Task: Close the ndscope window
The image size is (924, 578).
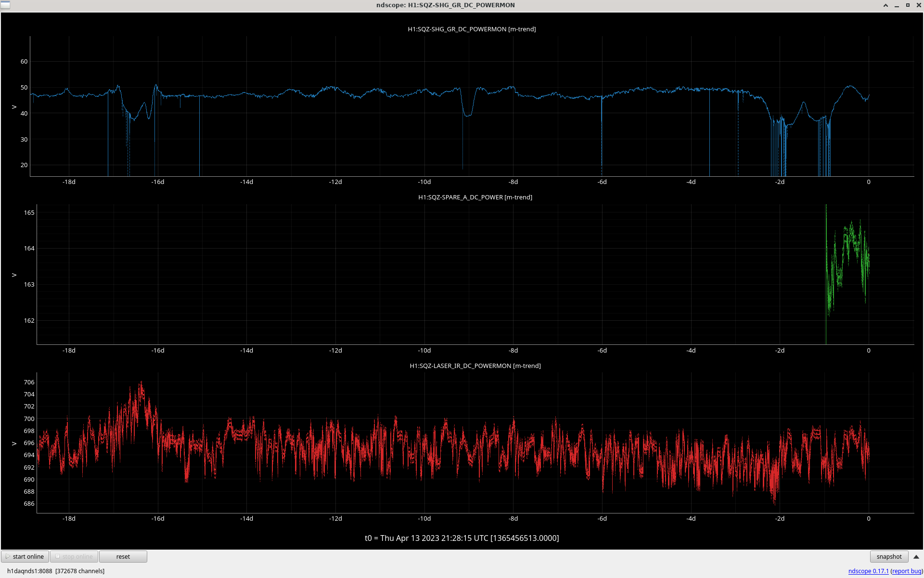Action: 918,5
